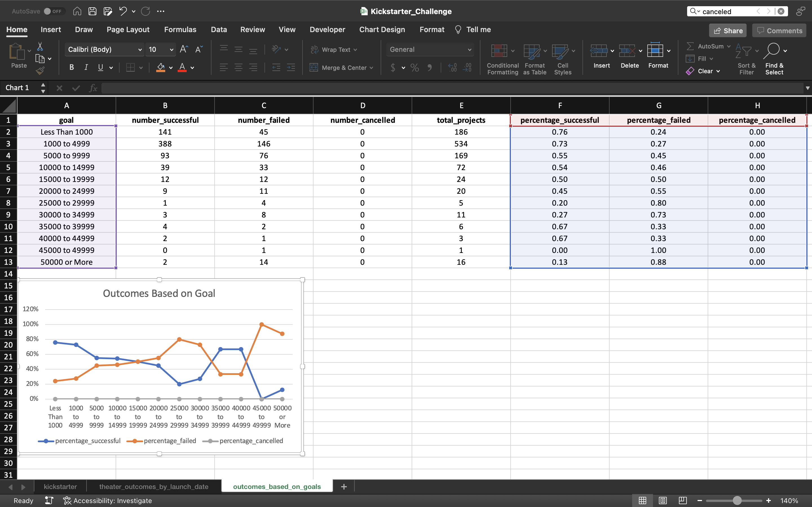Apply italic formatting
The width and height of the screenshot is (812, 507).
86,67
